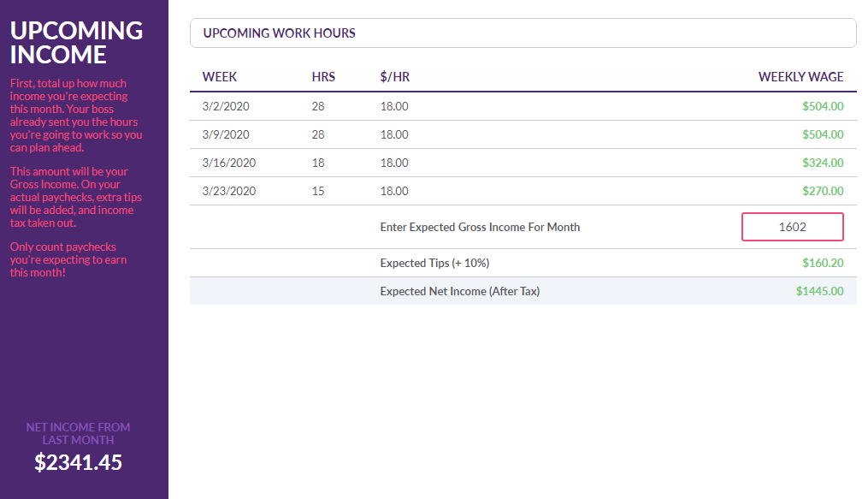
Task: Click the WEEK column header
Action: click(x=220, y=77)
